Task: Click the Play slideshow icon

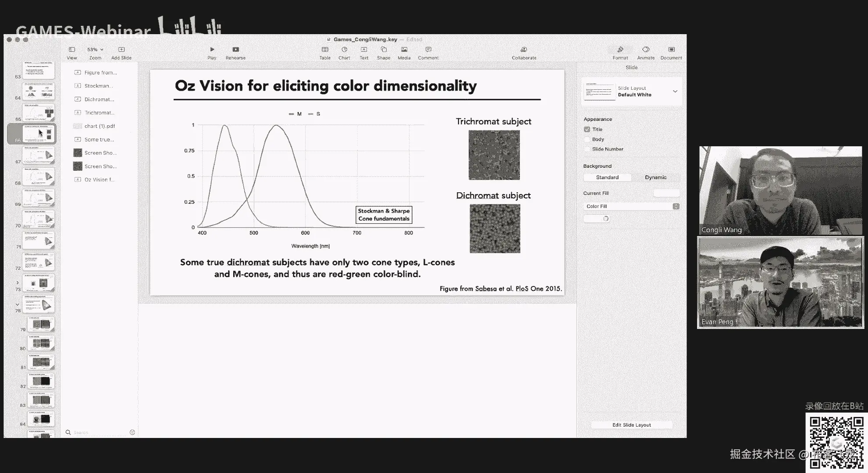Action: tap(212, 50)
